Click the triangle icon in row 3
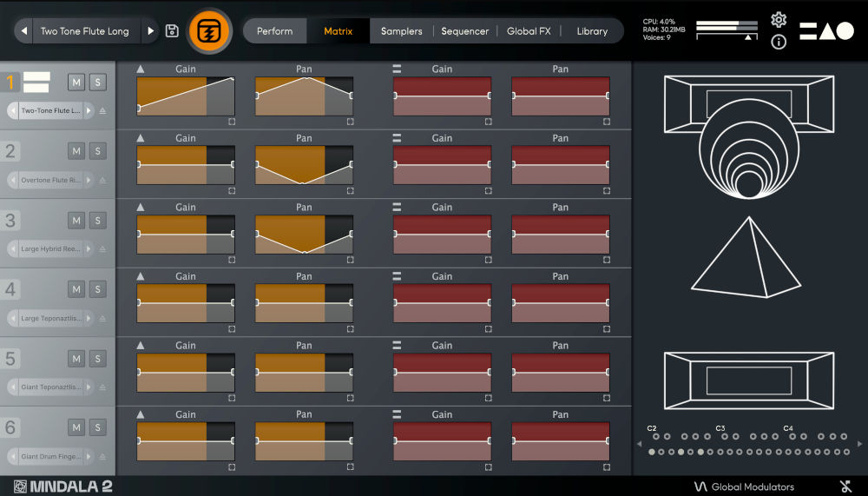Screen dimensions: 868x496 (x=141, y=207)
